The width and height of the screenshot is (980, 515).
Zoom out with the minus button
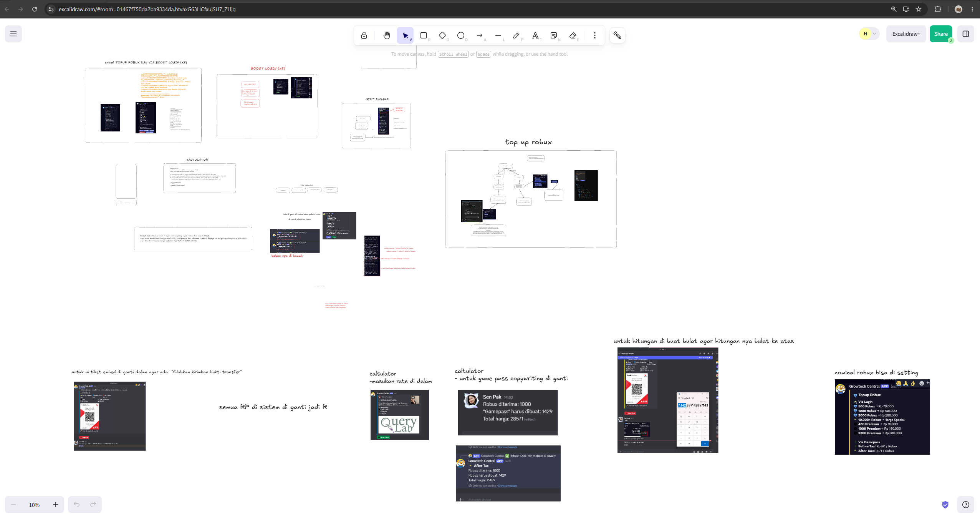click(x=13, y=505)
